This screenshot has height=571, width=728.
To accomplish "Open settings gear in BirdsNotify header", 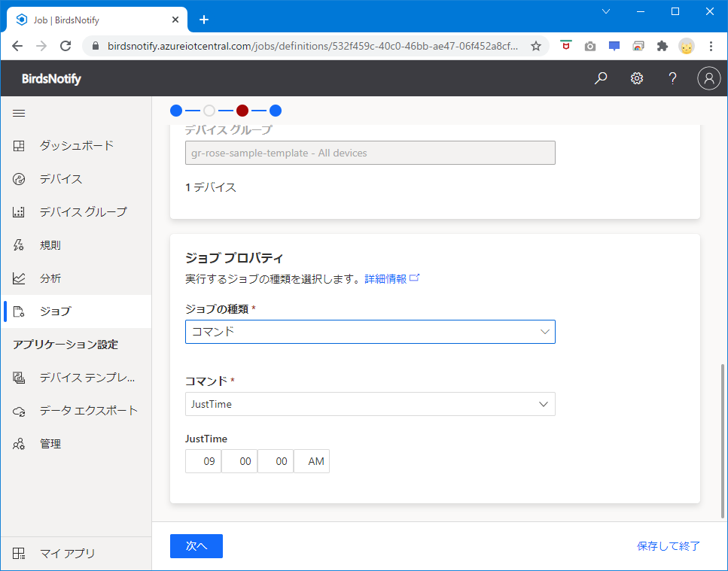I will (x=637, y=78).
